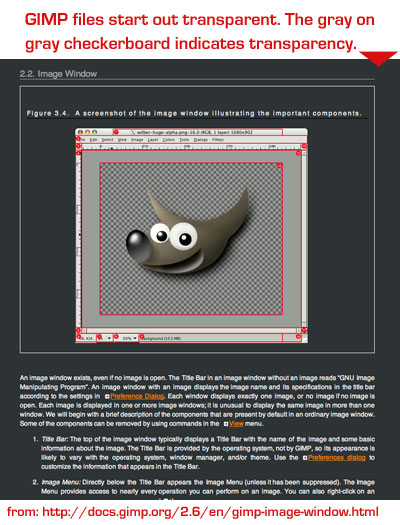Click the Background (10.2 MB) status text
The height and width of the screenshot is (525, 400).
[x=161, y=339]
